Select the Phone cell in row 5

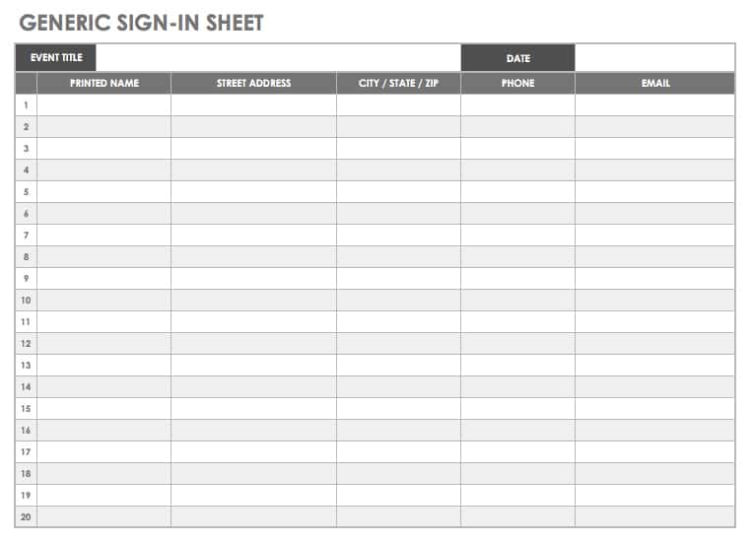(517, 192)
